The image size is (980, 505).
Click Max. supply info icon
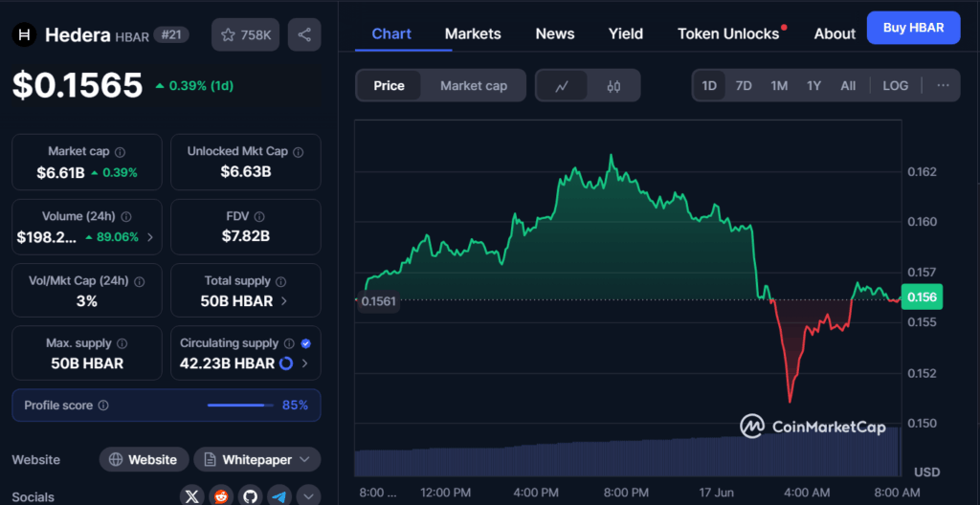[122, 343]
